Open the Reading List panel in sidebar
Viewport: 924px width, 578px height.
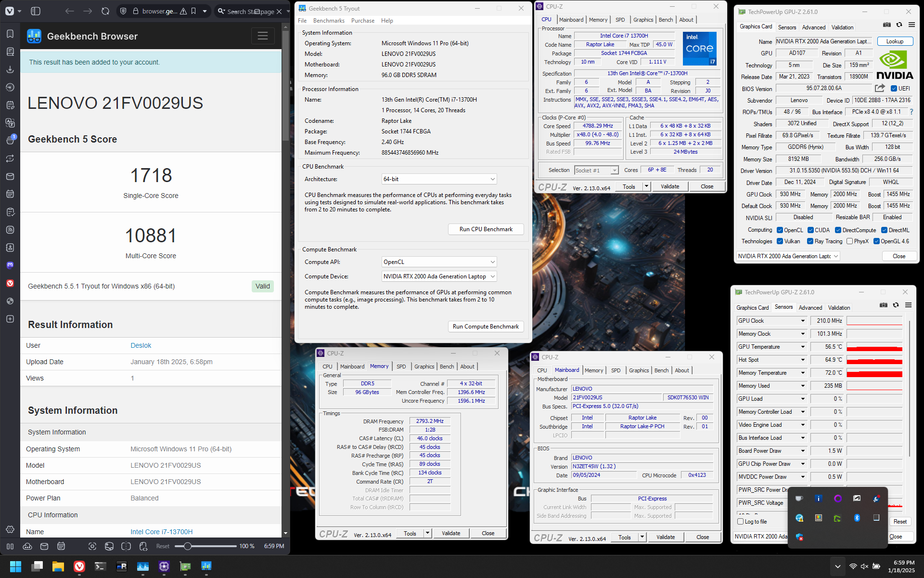(10, 52)
